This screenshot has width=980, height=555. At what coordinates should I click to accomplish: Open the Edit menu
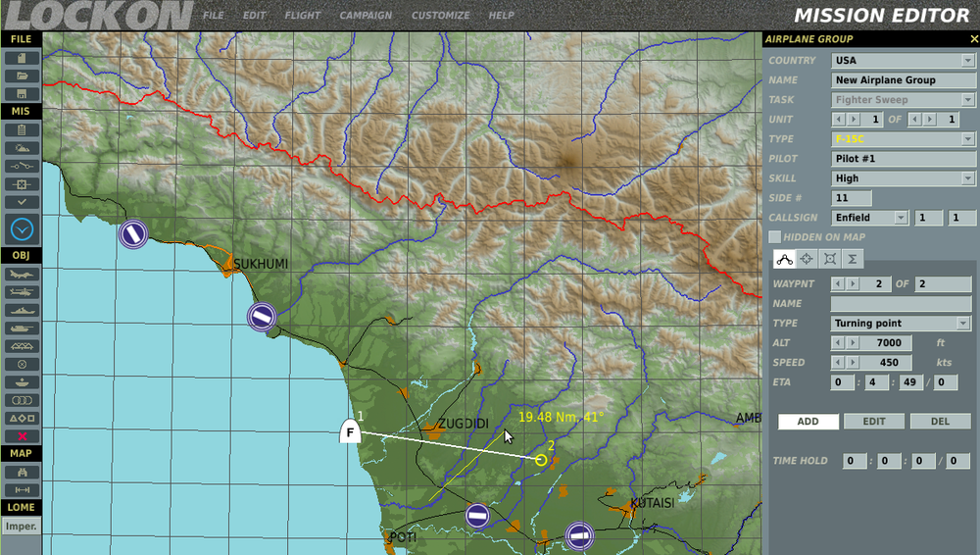pyautogui.click(x=254, y=15)
